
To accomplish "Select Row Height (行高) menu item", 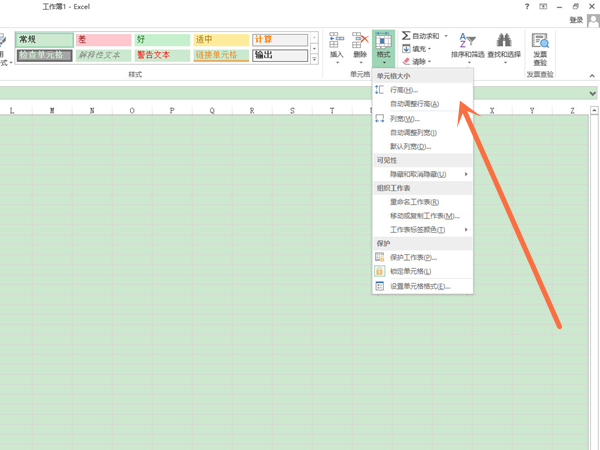I will [404, 90].
